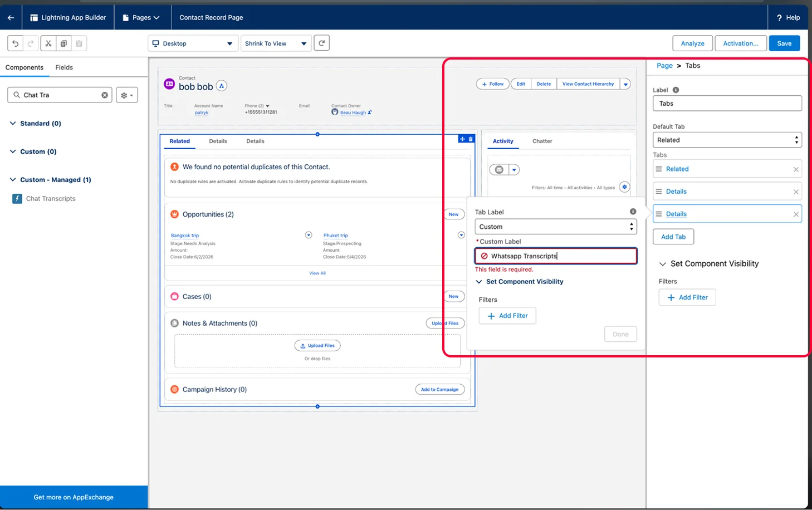Click New in the Opportunities section

click(454, 214)
